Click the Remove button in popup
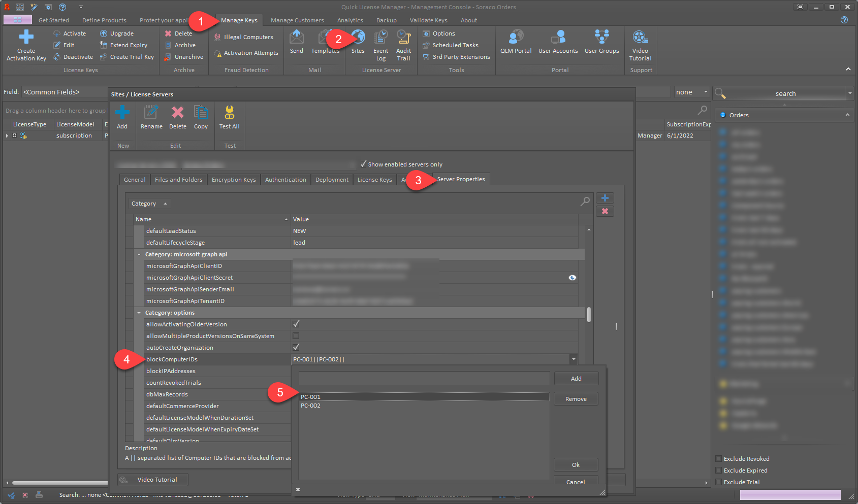Image resolution: width=858 pixels, height=504 pixels. [x=576, y=399]
